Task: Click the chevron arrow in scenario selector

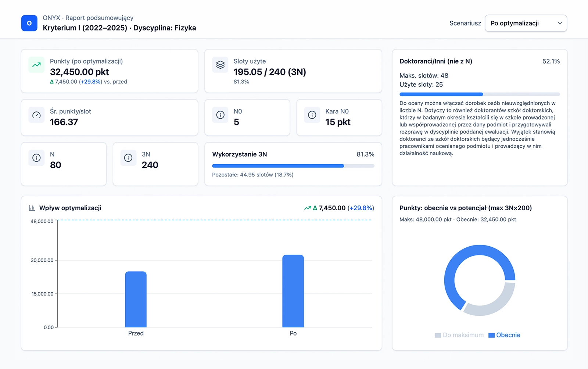Action: pyautogui.click(x=560, y=23)
